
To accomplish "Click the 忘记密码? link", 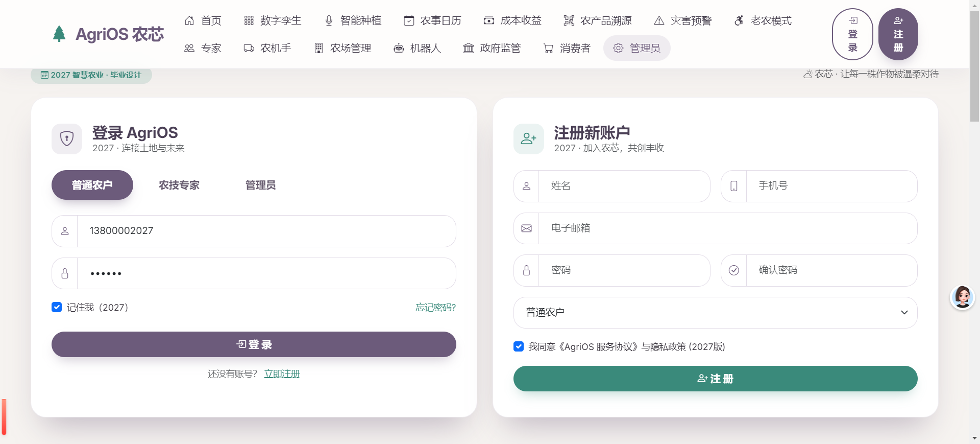I will coord(435,307).
